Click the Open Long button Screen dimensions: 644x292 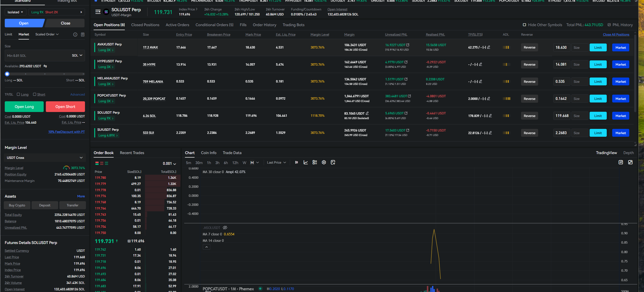click(24, 107)
